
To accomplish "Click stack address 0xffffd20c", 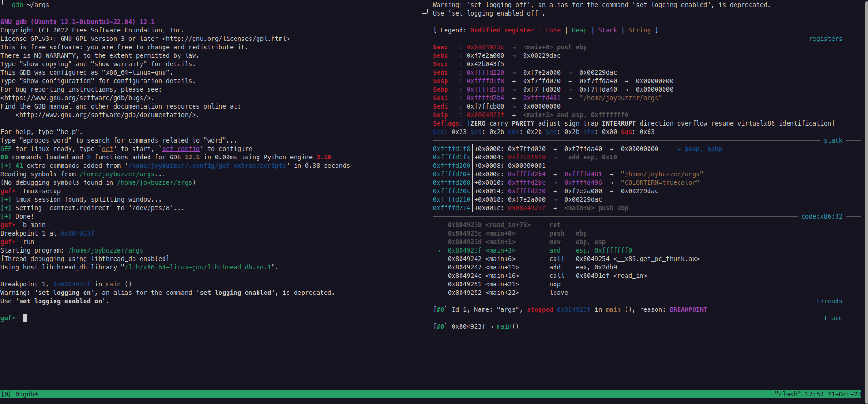I will tap(452, 191).
